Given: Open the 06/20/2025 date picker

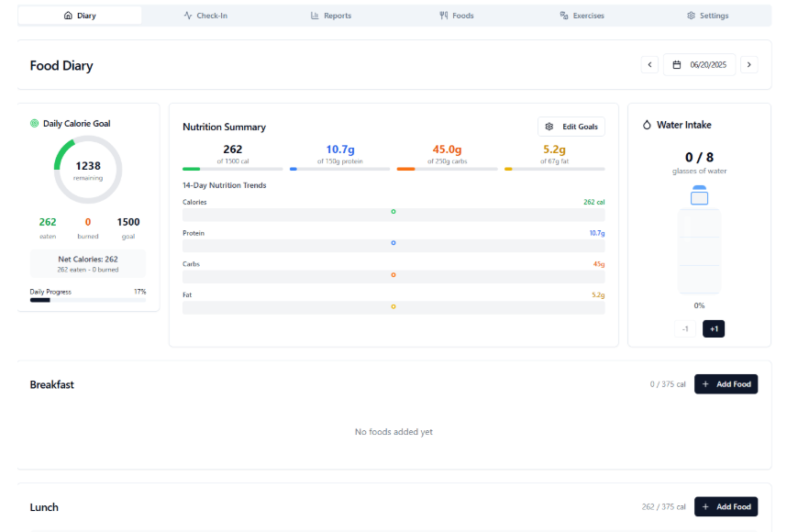Looking at the screenshot, I should (700, 65).
